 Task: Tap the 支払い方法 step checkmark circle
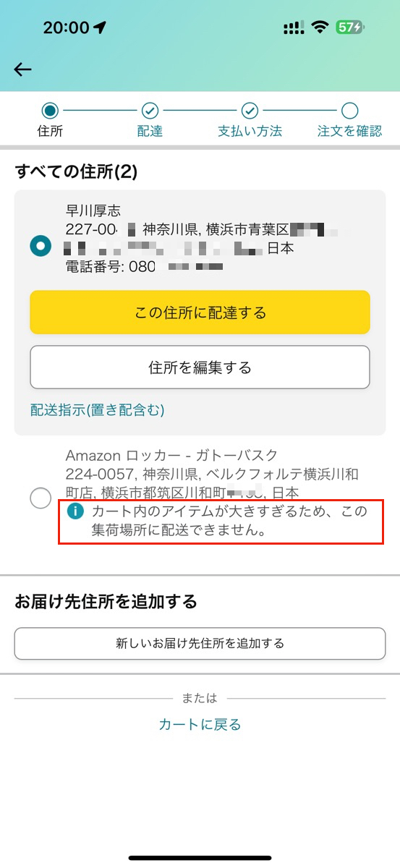250,111
